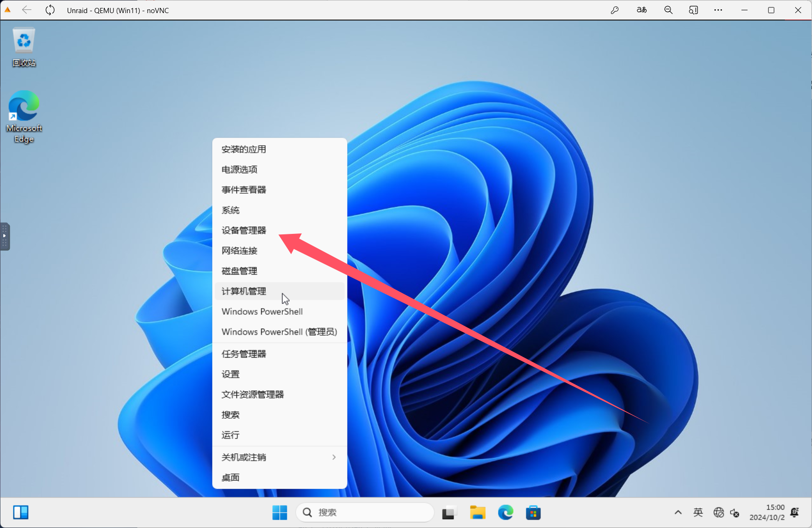This screenshot has width=812, height=528.
Task: Open the browser three-dot more menu
Action: click(x=718, y=10)
